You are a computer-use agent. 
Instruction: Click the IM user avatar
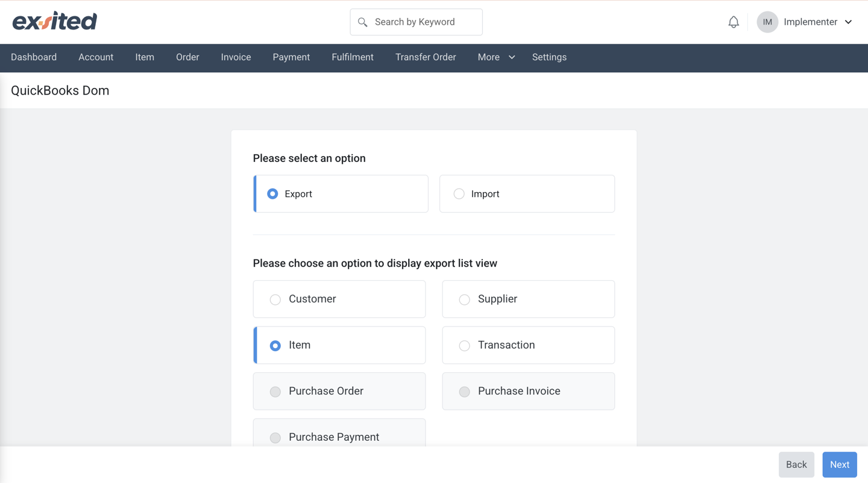click(767, 22)
